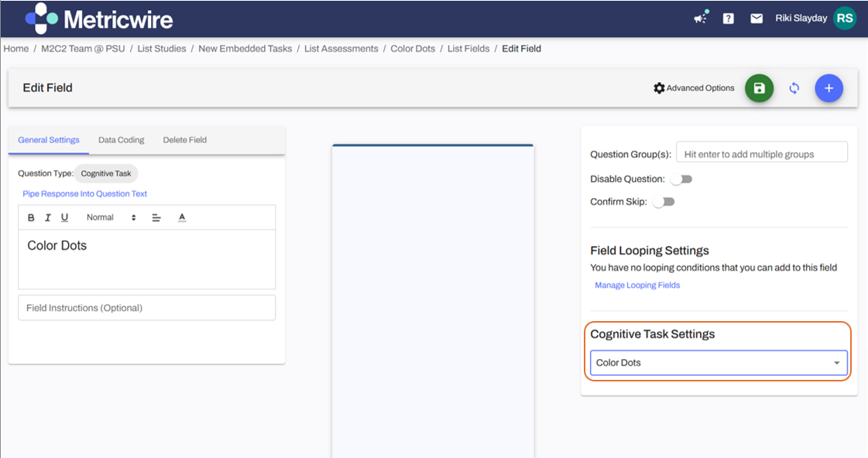The image size is (868, 458).
Task: Click the green save field icon
Action: click(x=759, y=88)
